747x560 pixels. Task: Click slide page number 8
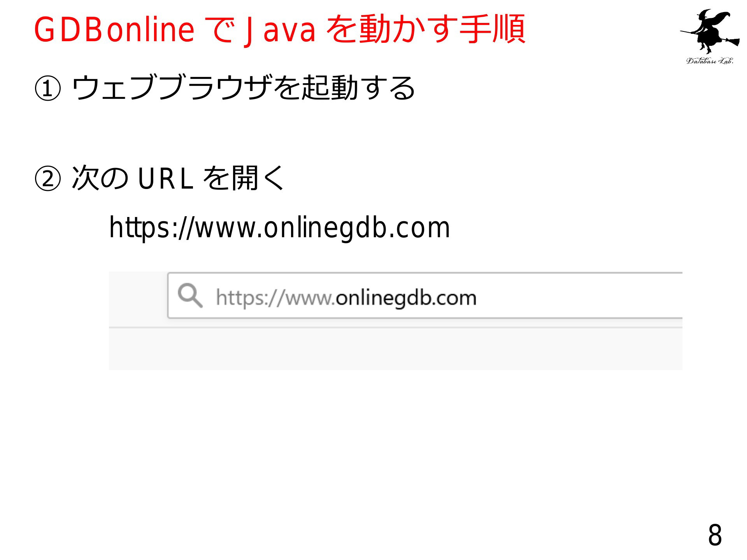tap(715, 535)
